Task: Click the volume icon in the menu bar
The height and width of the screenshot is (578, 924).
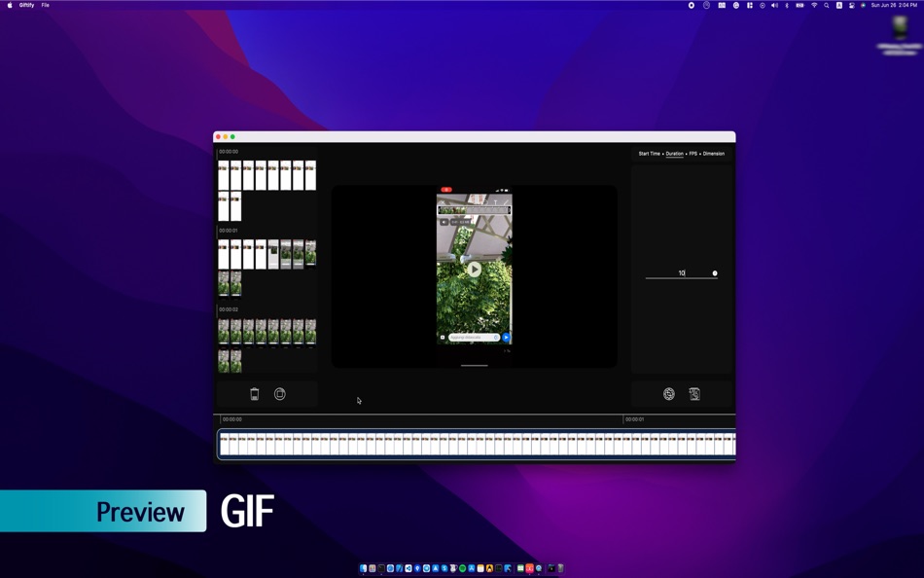Action: point(774,5)
